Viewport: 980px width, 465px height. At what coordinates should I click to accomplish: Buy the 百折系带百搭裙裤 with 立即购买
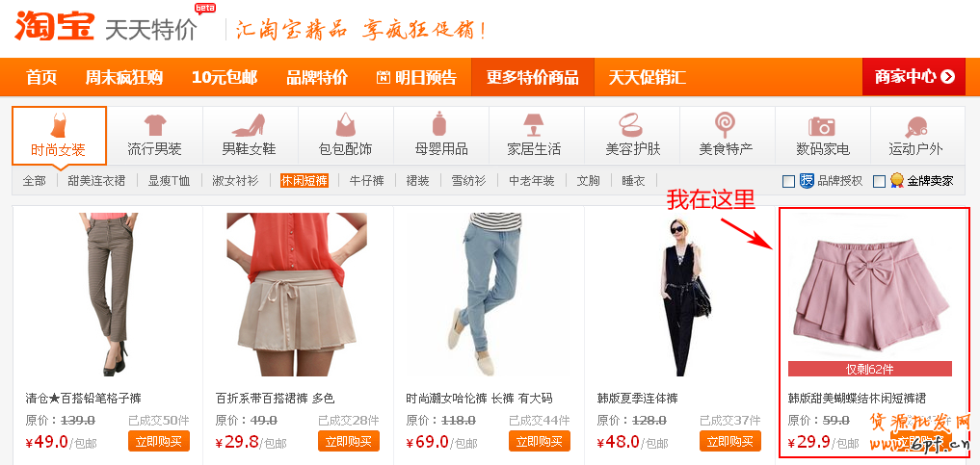[x=349, y=441]
